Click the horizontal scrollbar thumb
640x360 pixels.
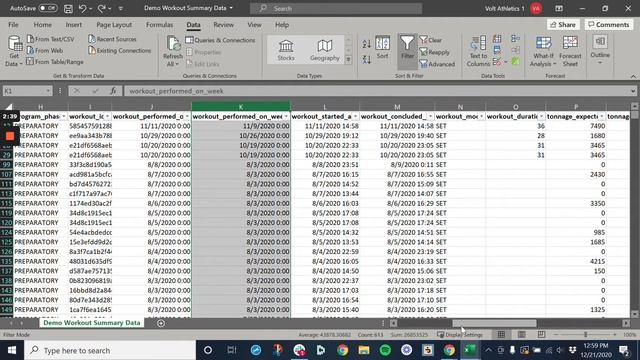(494, 323)
